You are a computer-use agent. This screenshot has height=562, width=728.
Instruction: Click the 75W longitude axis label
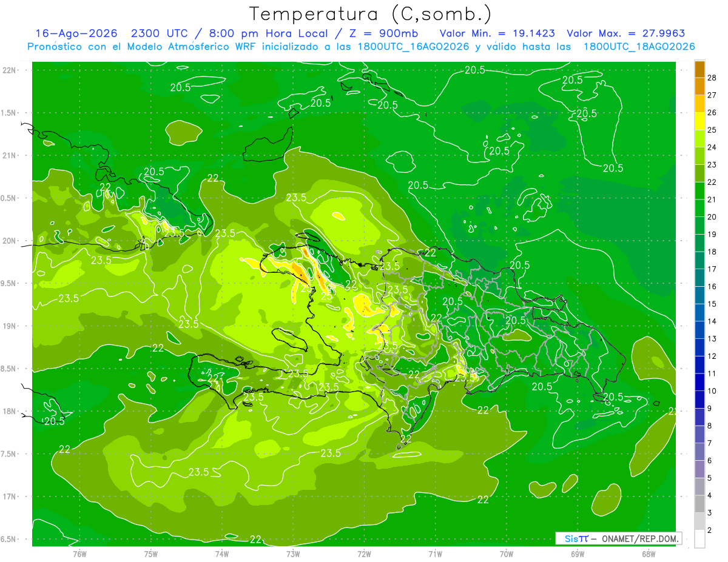(150, 554)
